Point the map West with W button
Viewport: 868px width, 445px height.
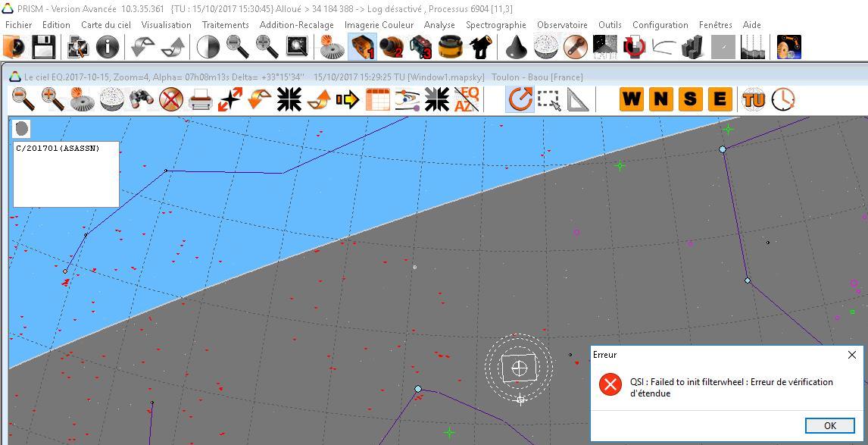tap(631, 99)
